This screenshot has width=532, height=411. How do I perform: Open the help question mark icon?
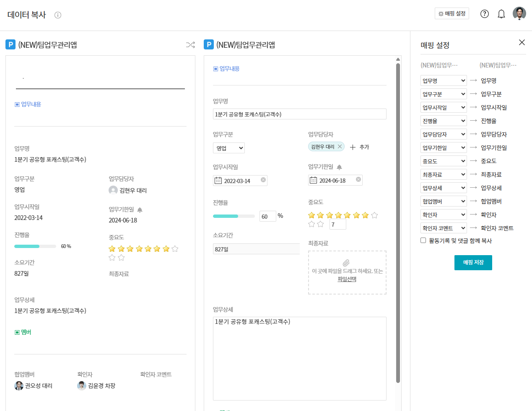click(x=485, y=14)
